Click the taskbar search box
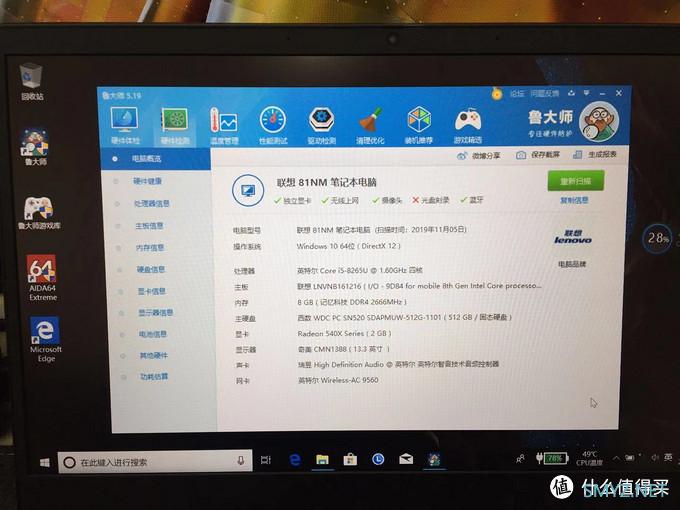 coord(155,461)
